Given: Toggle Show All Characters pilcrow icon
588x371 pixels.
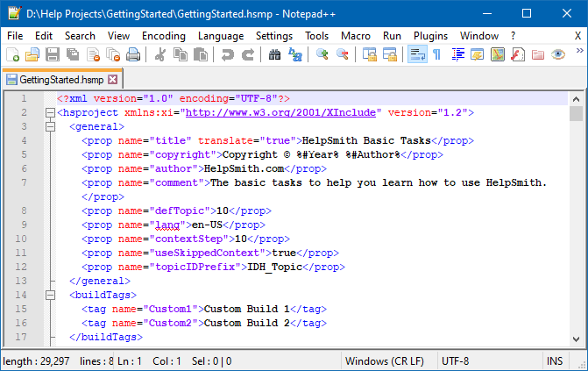Looking at the screenshot, I should [436, 54].
